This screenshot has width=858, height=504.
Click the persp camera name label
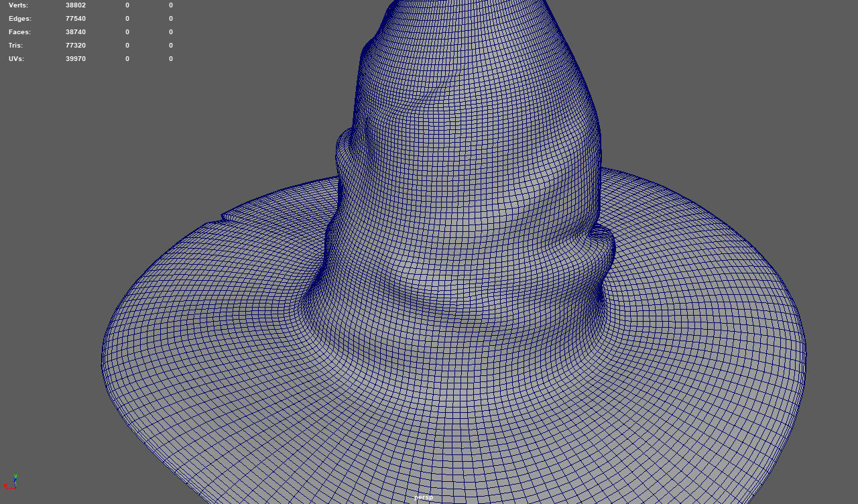(x=424, y=497)
